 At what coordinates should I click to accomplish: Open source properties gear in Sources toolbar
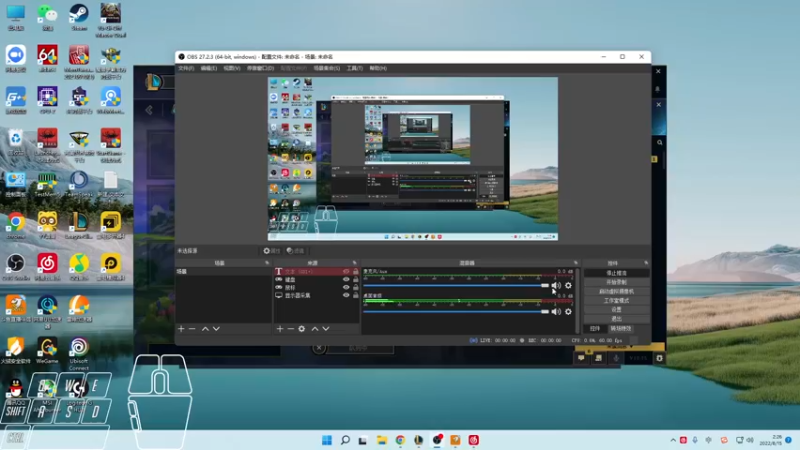[x=301, y=328]
